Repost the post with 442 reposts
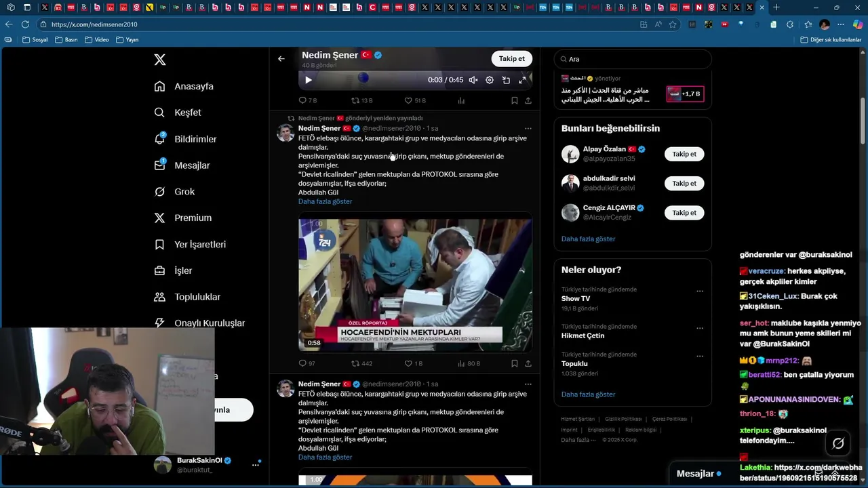 pos(361,363)
